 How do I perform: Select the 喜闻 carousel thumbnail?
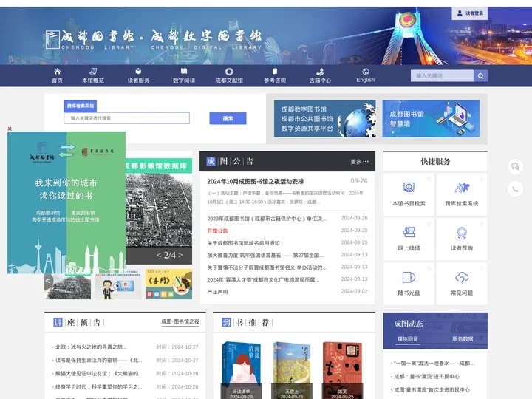point(168,284)
